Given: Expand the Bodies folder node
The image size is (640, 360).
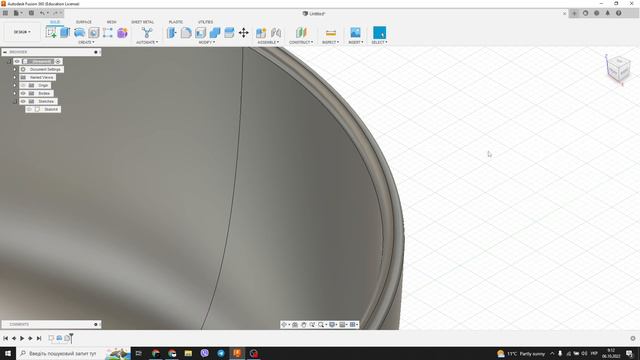Looking at the screenshot, I should 15,93.
